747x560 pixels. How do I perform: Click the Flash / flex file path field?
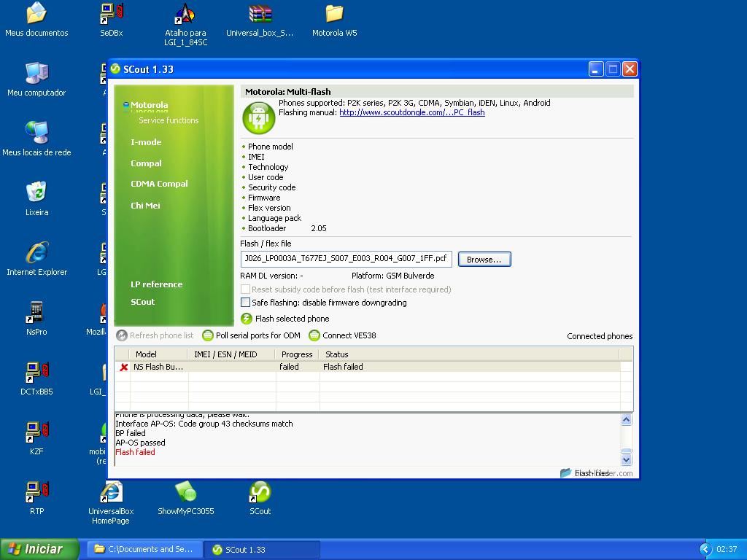tap(347, 259)
